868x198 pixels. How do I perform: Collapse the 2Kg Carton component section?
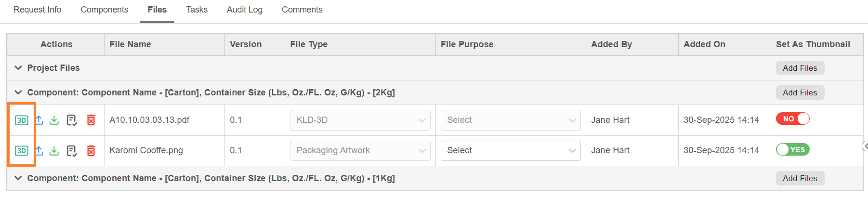point(18,92)
